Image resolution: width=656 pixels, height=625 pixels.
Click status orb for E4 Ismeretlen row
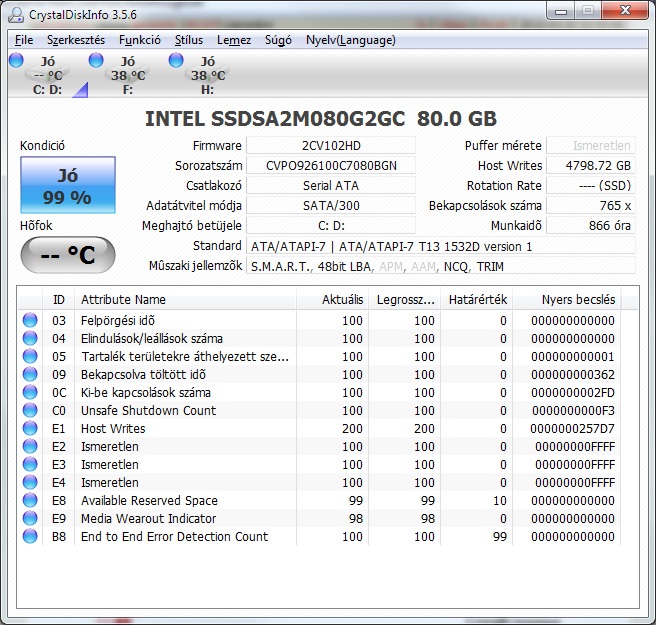(x=30, y=482)
